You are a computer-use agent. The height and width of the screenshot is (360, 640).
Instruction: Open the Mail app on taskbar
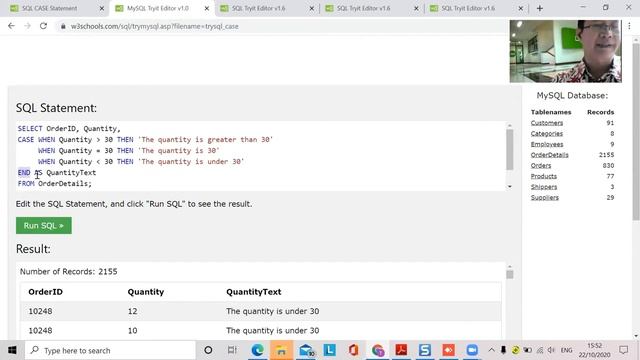(x=306, y=350)
